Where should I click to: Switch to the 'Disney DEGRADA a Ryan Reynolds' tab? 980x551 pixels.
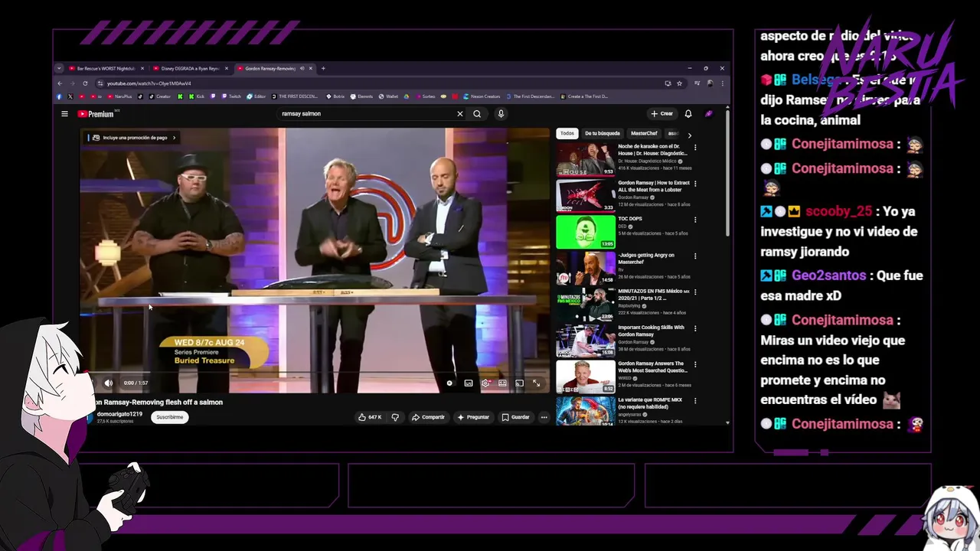pos(190,68)
